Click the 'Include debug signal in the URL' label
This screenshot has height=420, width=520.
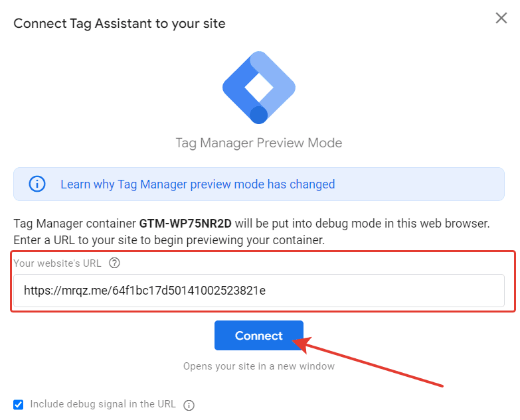click(103, 404)
